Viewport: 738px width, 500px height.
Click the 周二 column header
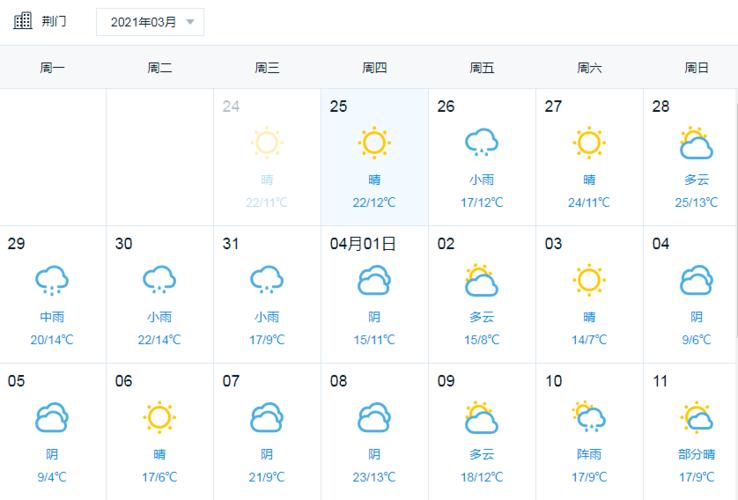click(x=160, y=68)
